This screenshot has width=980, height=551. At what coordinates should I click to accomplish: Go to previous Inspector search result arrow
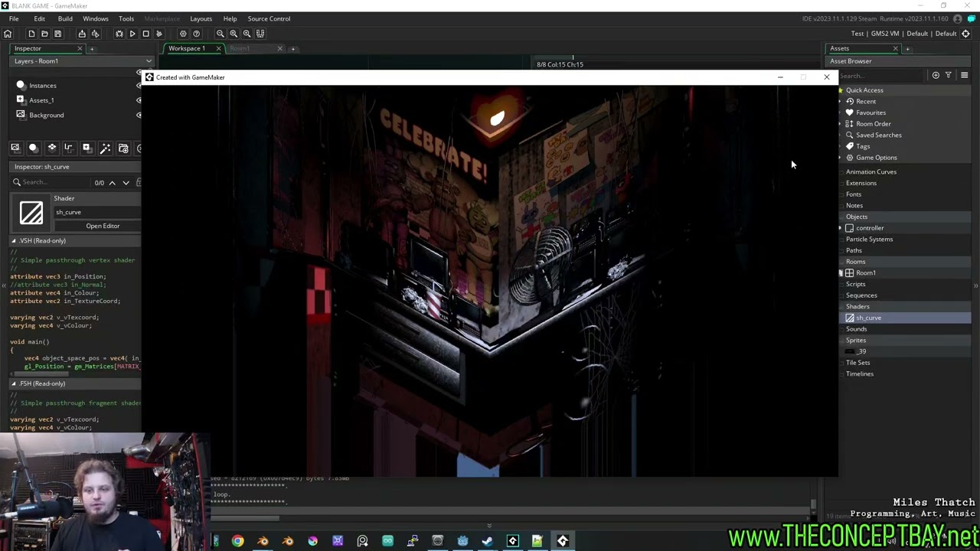point(112,183)
